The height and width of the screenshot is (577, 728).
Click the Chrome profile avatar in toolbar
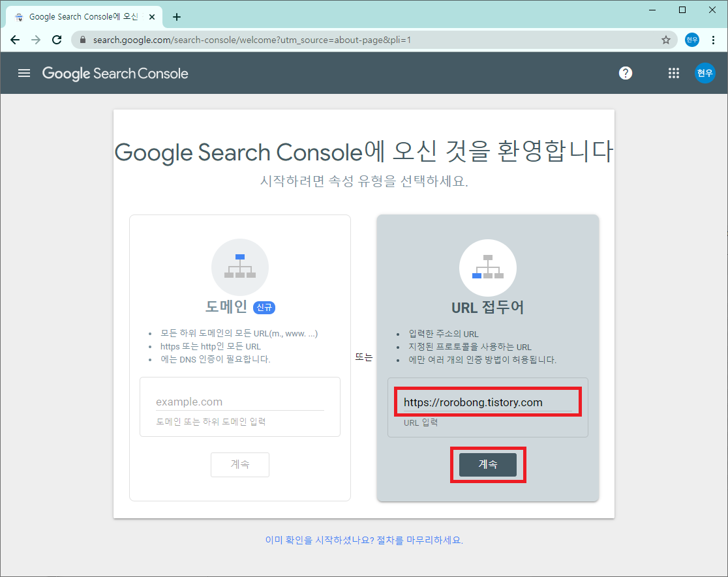click(691, 40)
